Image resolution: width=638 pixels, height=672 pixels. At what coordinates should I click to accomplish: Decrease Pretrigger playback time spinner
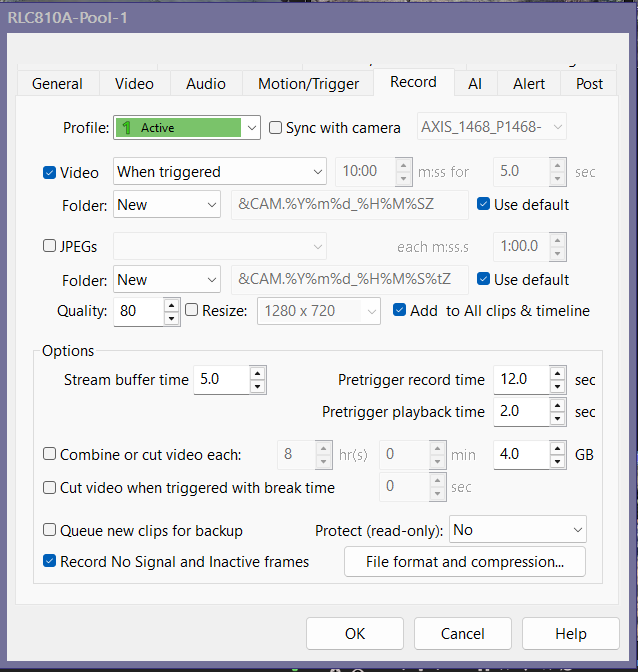558,418
